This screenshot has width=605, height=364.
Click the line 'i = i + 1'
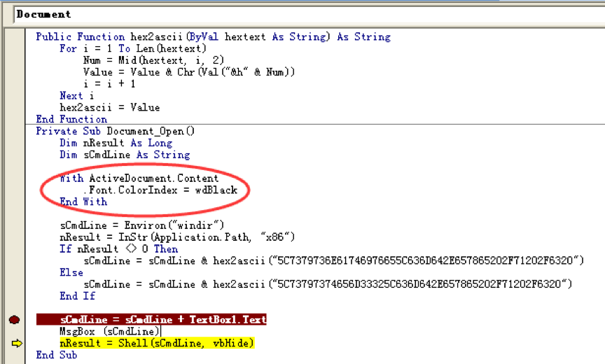tap(109, 84)
